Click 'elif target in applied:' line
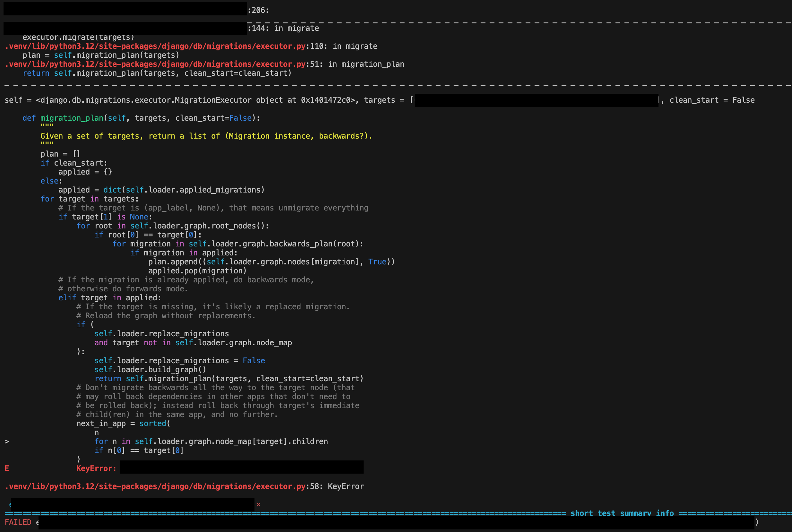Image resolution: width=792 pixels, height=532 pixels. [x=110, y=297]
